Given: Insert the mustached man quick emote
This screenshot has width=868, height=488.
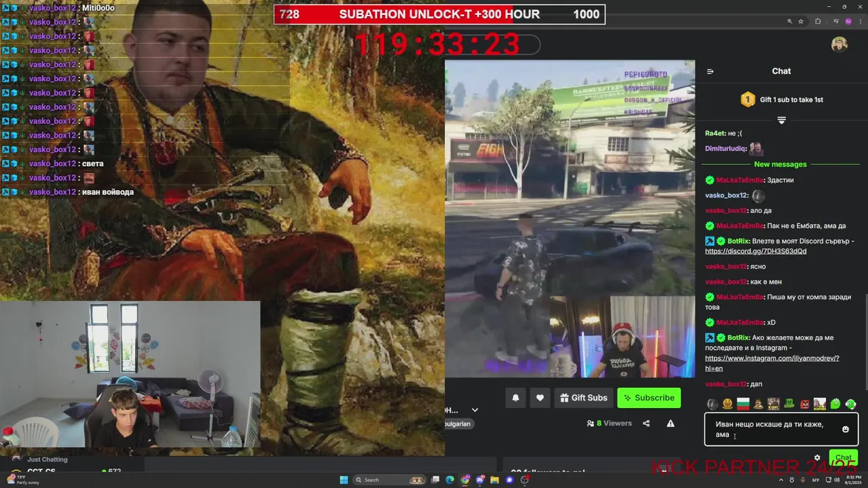Looking at the screenshot, I should (758, 404).
